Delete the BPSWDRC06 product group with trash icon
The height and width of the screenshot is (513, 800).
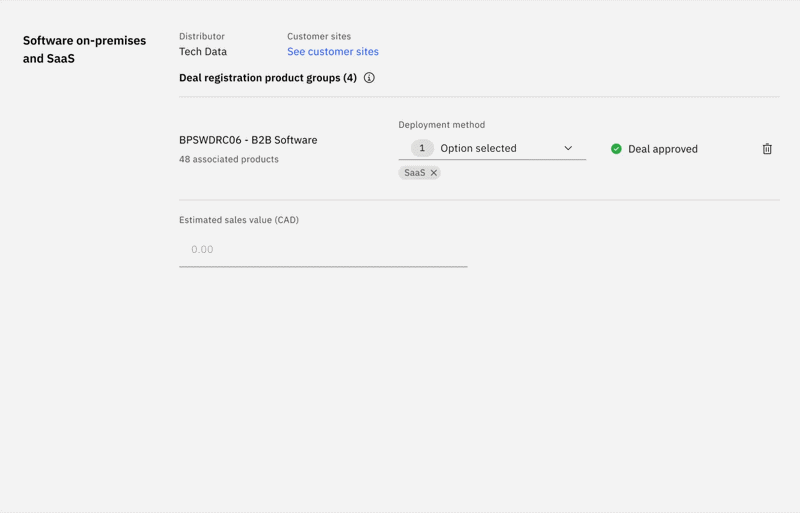767,149
